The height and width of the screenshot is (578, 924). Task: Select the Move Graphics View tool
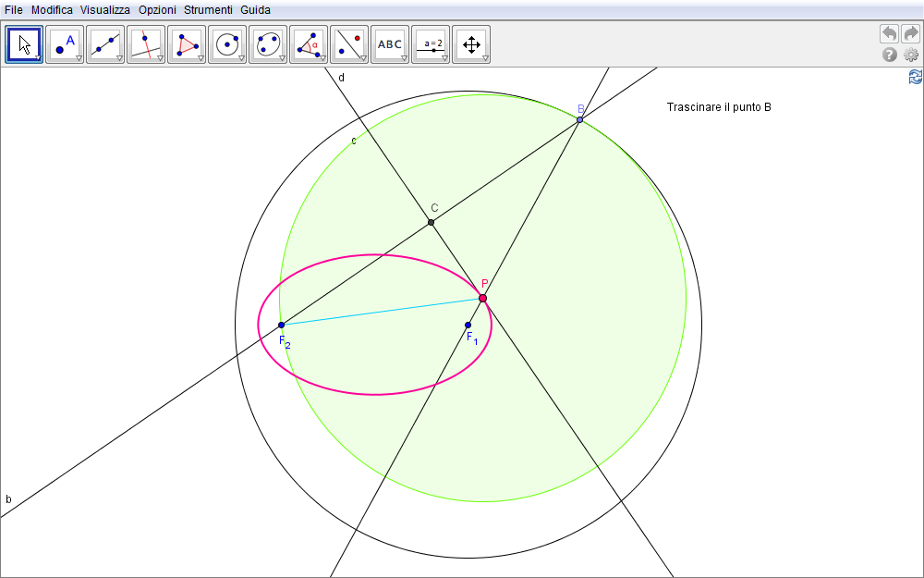(470, 43)
